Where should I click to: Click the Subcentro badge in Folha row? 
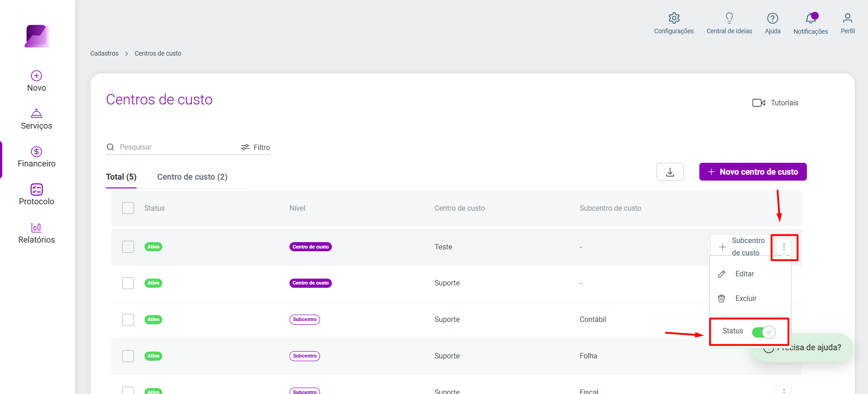[305, 356]
